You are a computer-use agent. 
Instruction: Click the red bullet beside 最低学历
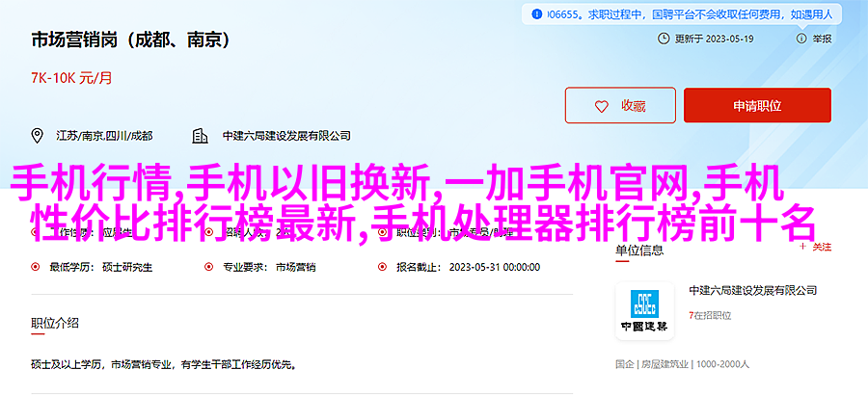(36, 267)
